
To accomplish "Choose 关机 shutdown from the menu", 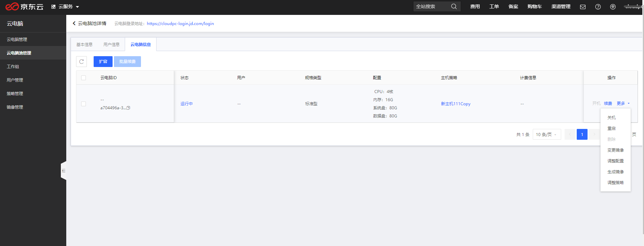I will (615, 118).
